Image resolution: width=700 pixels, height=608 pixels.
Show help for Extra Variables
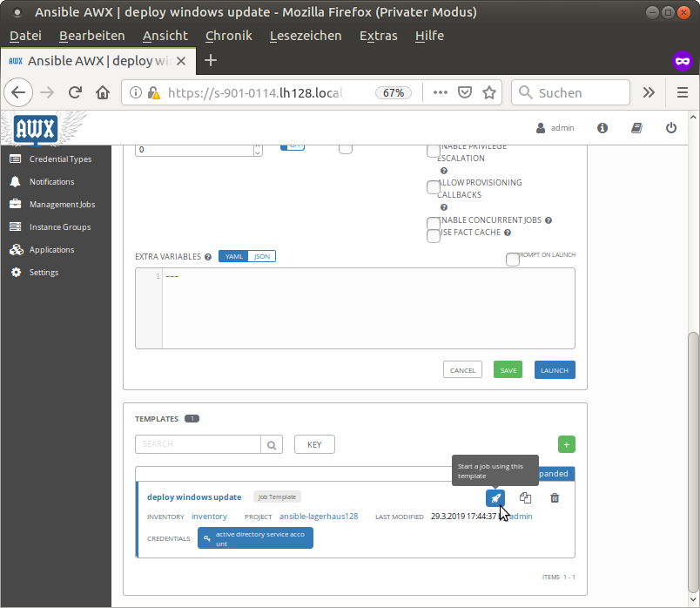pyautogui.click(x=208, y=257)
